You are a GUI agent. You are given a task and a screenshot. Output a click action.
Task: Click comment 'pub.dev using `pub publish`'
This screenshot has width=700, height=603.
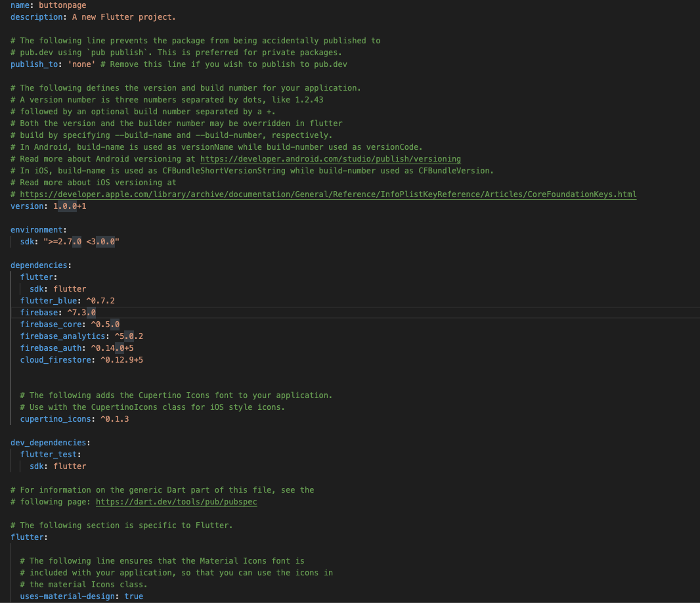176,53
